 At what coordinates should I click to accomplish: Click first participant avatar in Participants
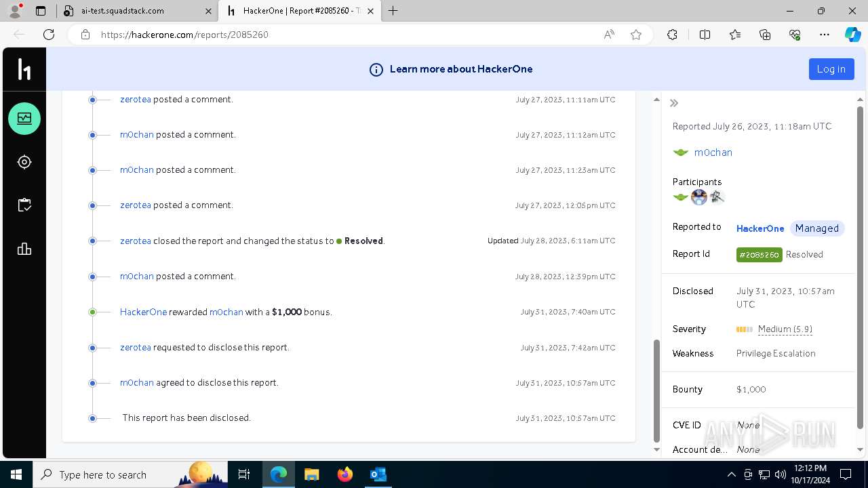(681, 197)
